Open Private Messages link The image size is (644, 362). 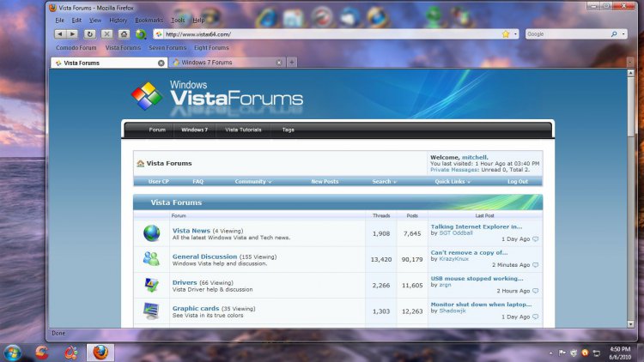[454, 170]
